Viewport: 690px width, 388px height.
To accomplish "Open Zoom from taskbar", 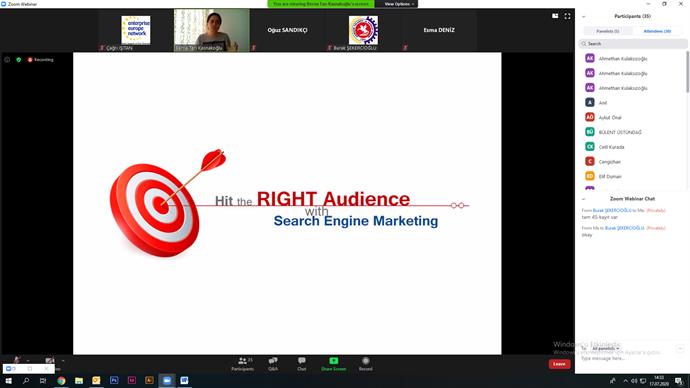I will [x=167, y=381].
